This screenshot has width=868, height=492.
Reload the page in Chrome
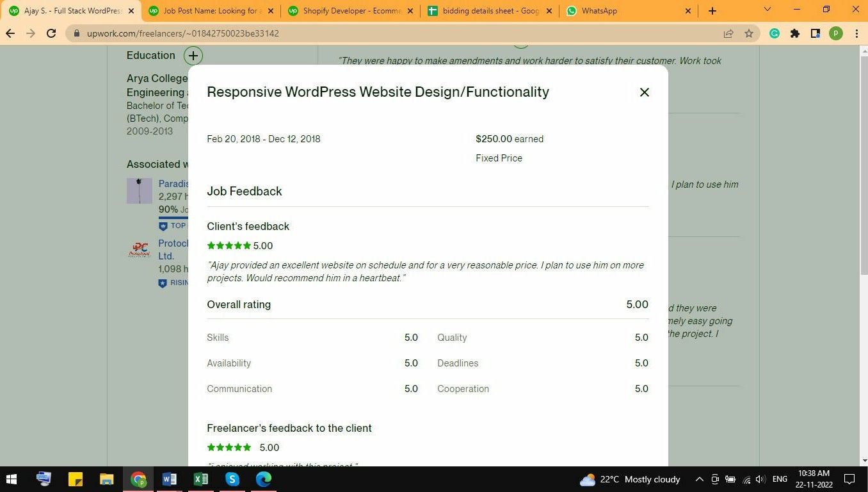pyautogui.click(x=51, y=33)
